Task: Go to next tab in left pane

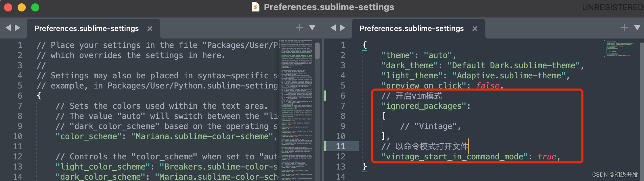Action: tap(18, 28)
